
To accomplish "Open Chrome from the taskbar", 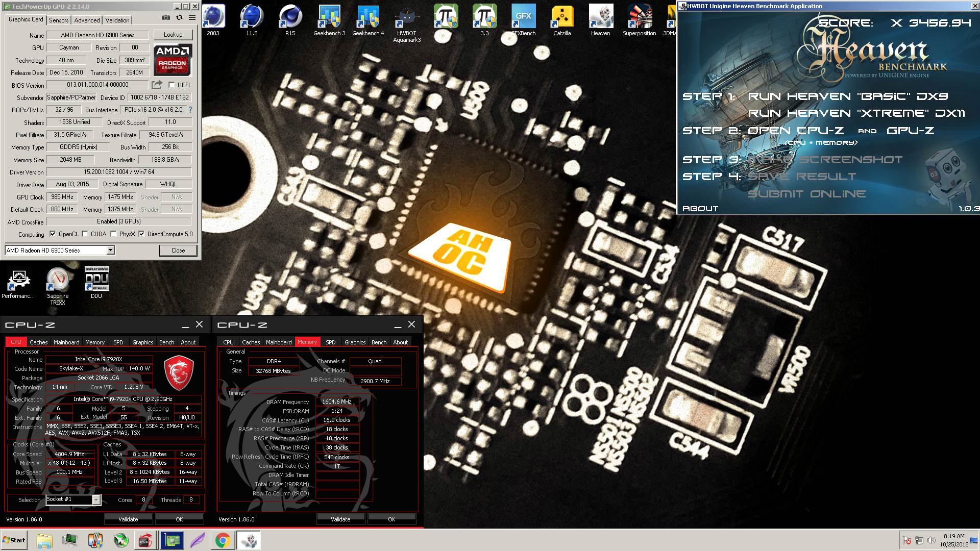I will tap(223, 540).
